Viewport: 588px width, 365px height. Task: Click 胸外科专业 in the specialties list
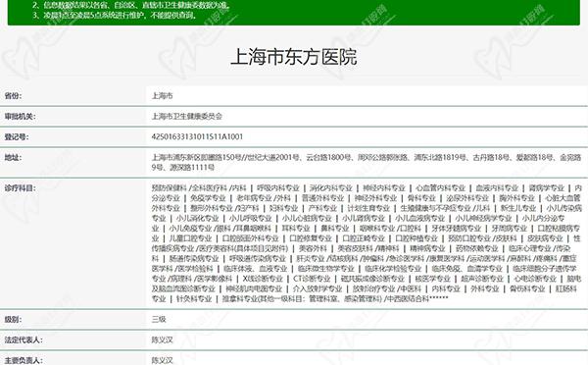click(x=516, y=198)
